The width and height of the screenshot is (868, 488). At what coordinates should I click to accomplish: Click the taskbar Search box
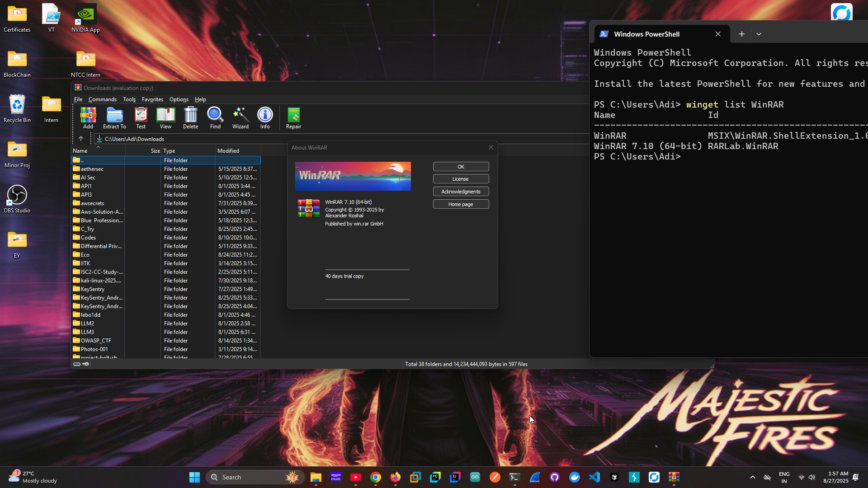[x=255, y=477]
